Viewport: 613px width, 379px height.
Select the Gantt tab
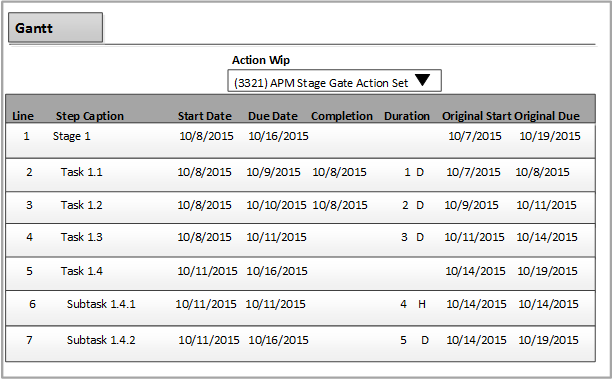pos(56,27)
